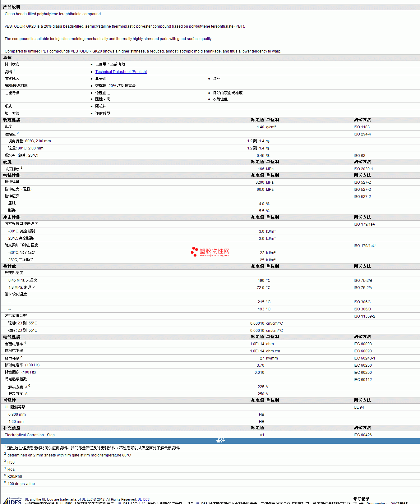Select tensile modulus value 3200
420x504 pixels.
coord(260,182)
